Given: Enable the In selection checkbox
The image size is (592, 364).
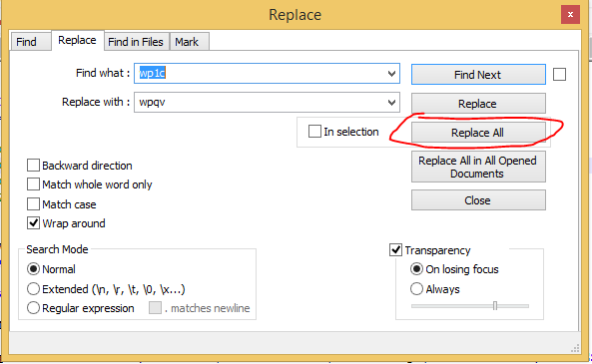Looking at the screenshot, I should (314, 132).
